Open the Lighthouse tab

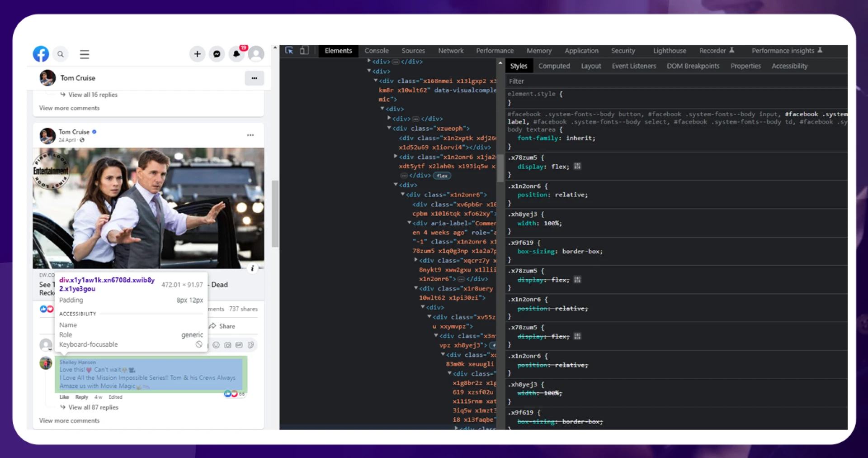670,51
